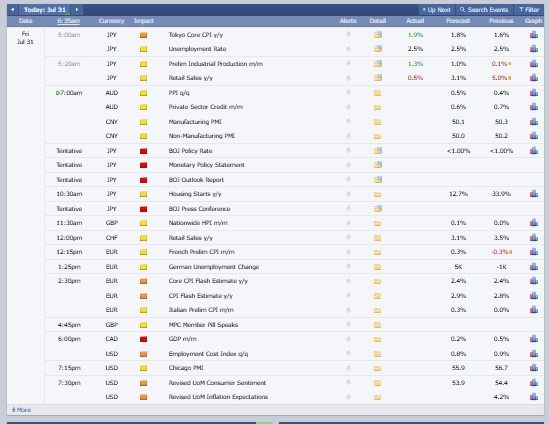Open detail folder for BOJ Outlook Report
The width and height of the screenshot is (549, 424).
point(377,180)
